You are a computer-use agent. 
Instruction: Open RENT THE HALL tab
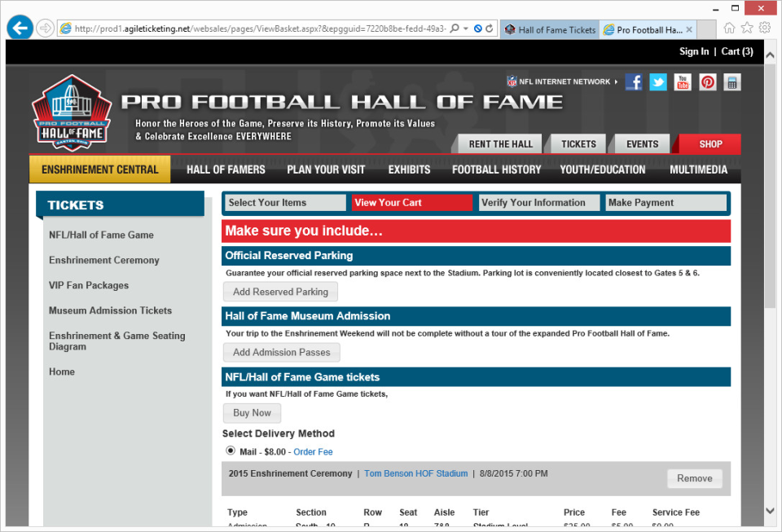click(x=500, y=144)
